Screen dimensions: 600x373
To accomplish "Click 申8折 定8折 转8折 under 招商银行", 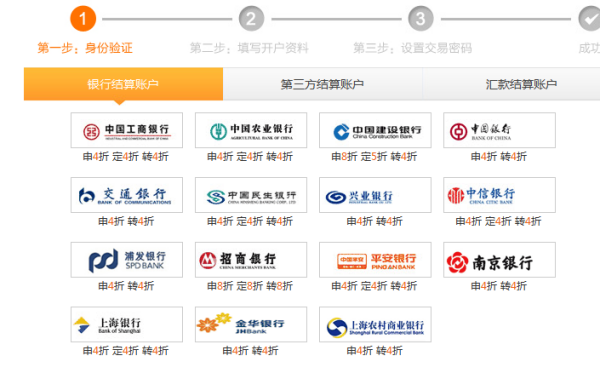I will point(250,286).
